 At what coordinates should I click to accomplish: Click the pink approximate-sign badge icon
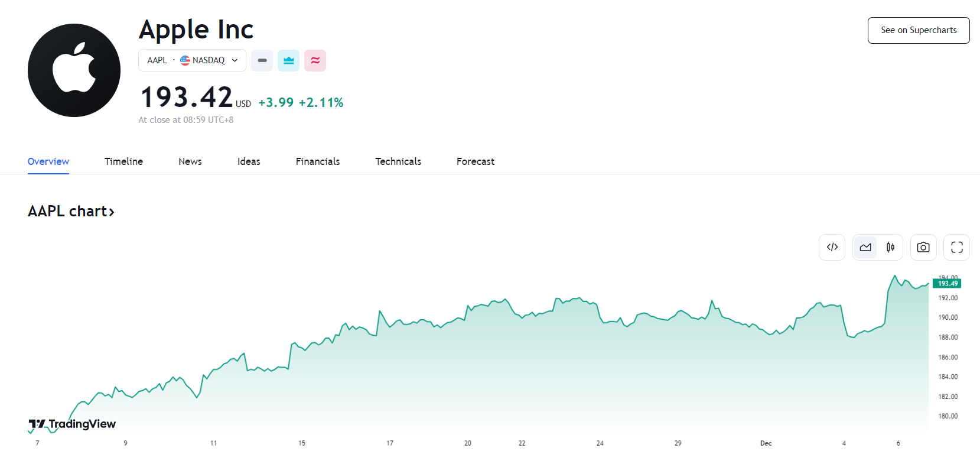click(315, 60)
